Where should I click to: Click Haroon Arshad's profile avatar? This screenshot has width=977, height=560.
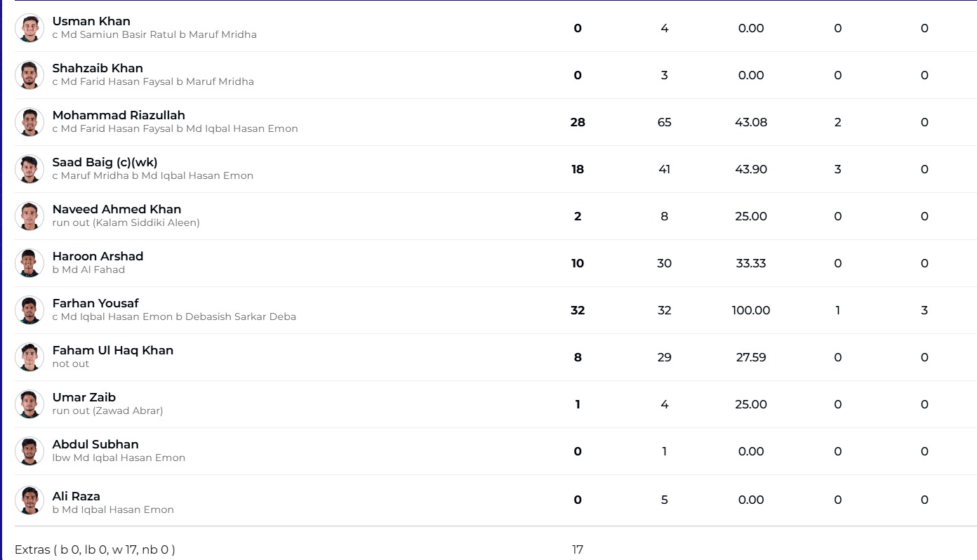tap(29, 263)
